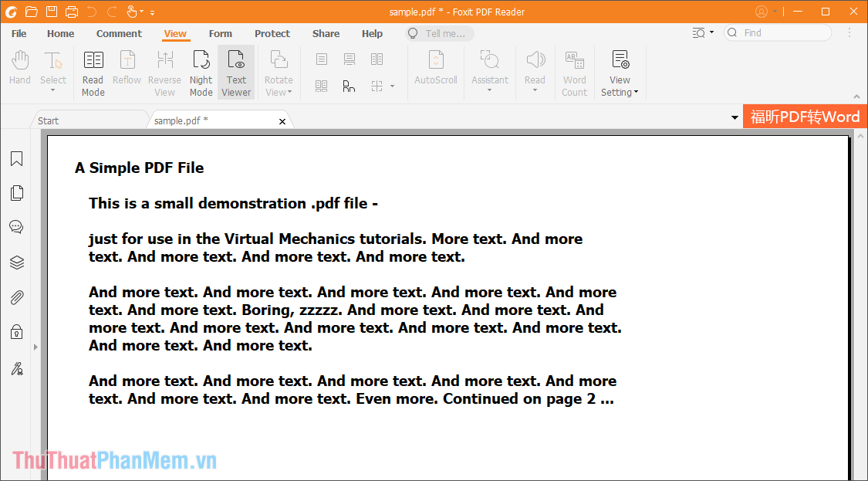
Task: Go to the Start tab
Action: 48,120
